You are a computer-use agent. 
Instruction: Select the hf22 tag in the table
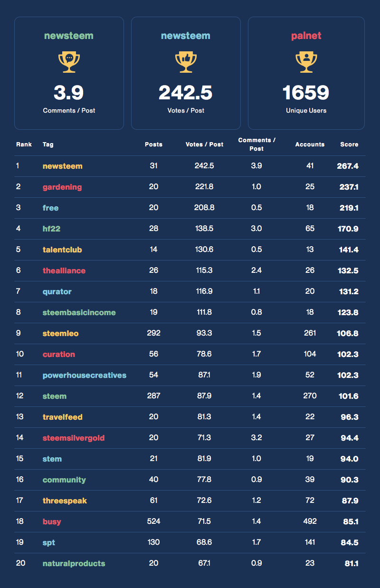point(51,229)
